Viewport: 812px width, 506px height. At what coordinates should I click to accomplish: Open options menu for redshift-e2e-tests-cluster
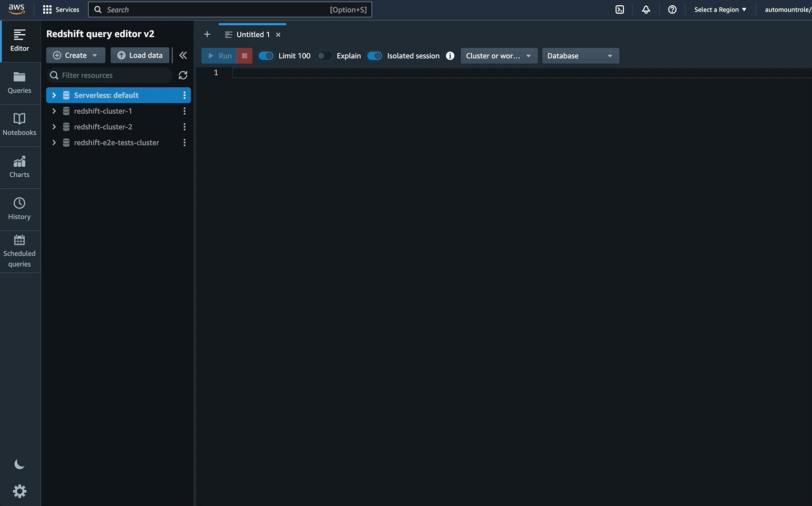[184, 143]
